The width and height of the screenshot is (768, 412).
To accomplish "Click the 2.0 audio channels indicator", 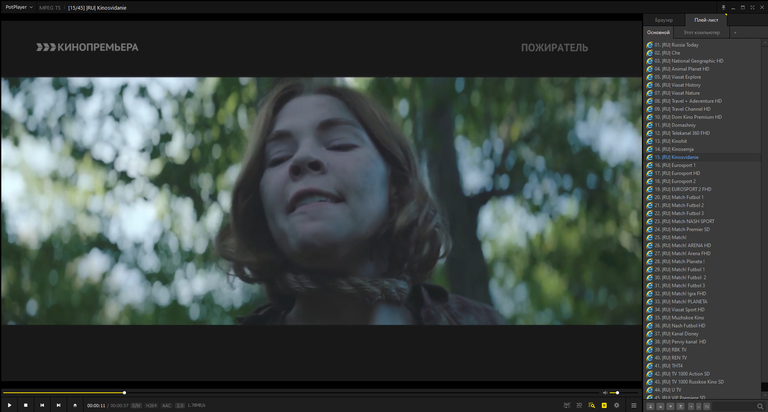I will pos(180,406).
